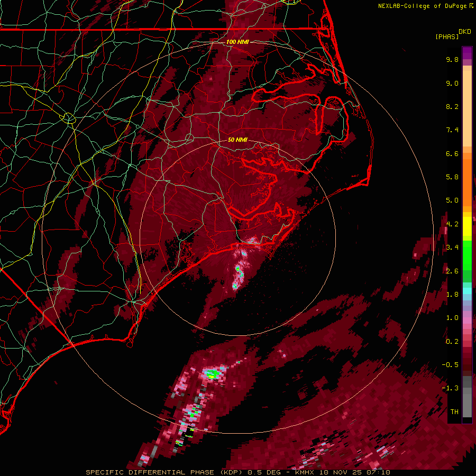This screenshot has height=476, width=476.
Task: Click the 7.4 value on the color scale
Action: click(452, 130)
